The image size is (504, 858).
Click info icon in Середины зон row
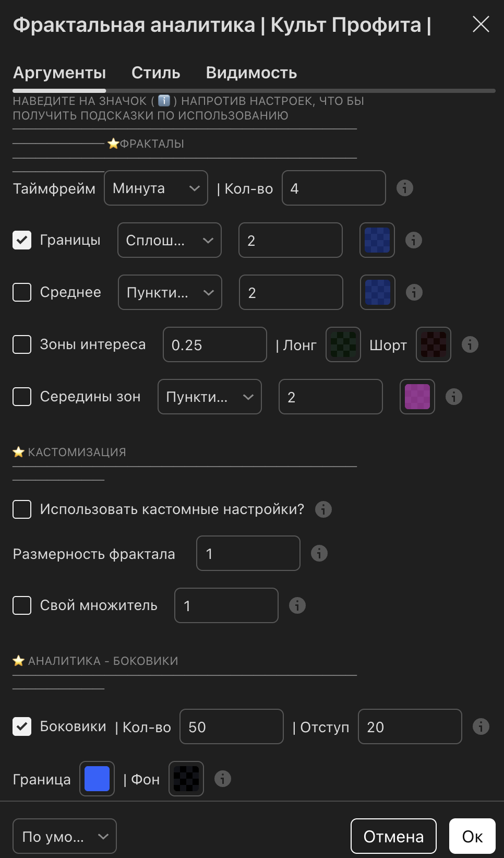(453, 397)
